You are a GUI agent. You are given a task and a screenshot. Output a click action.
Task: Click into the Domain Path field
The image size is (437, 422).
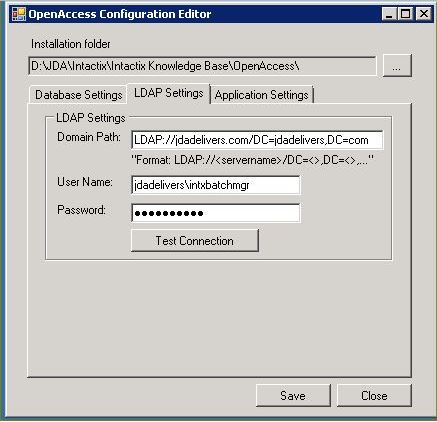point(257,140)
